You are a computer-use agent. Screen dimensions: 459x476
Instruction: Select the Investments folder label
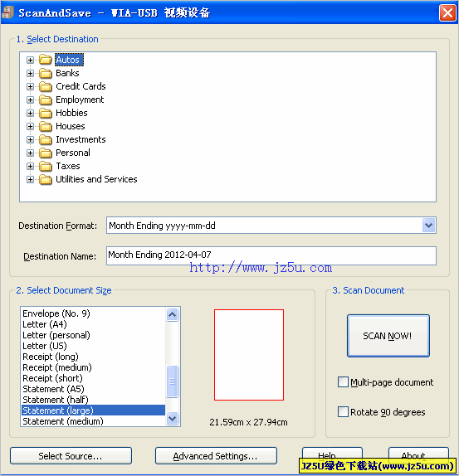[81, 139]
